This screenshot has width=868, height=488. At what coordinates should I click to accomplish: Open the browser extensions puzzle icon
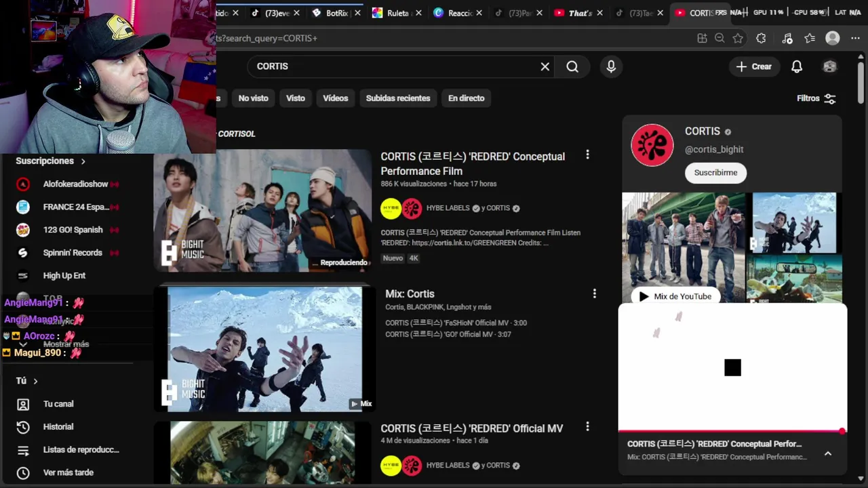pos(761,39)
